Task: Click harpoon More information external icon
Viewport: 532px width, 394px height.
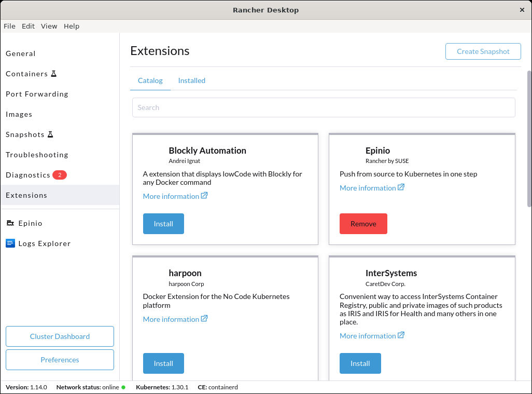Action: coord(204,319)
